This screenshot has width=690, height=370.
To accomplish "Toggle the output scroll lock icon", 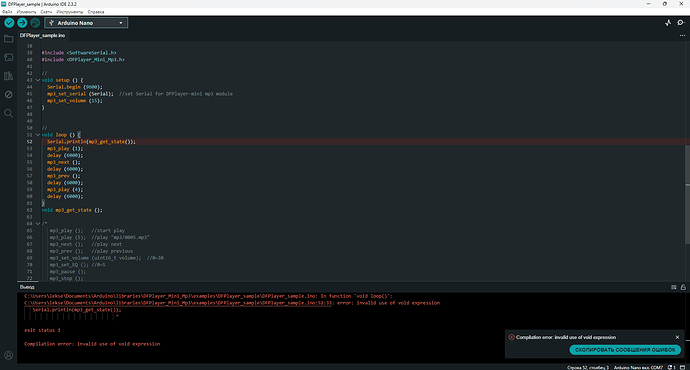I will coord(683,287).
